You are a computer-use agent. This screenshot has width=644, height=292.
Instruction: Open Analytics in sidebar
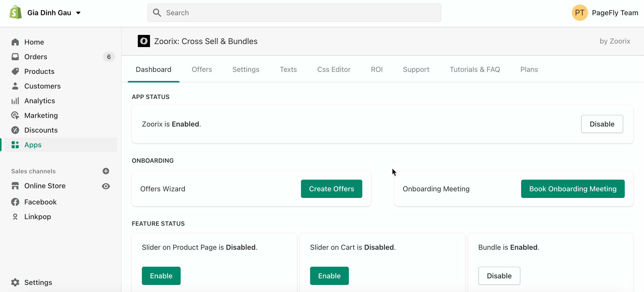tap(61, 101)
